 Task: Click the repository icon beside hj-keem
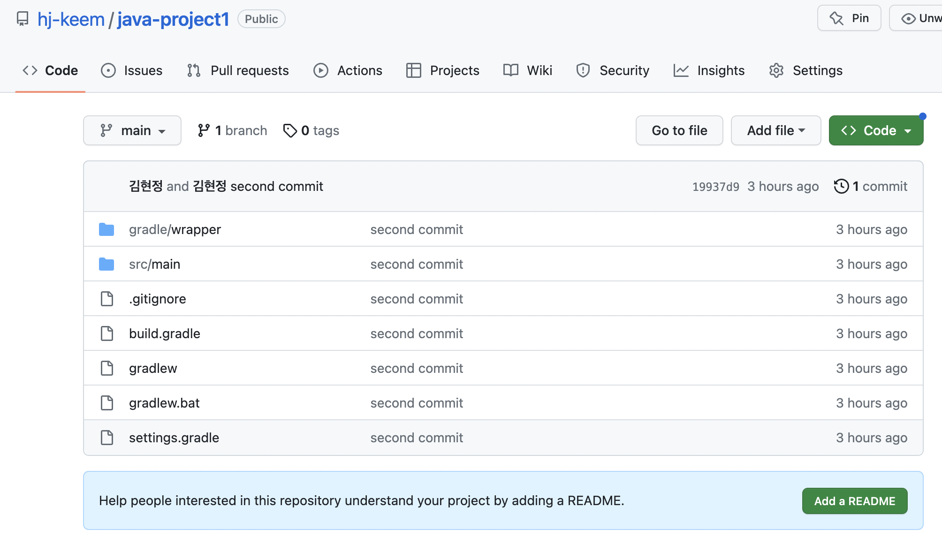tap(22, 19)
